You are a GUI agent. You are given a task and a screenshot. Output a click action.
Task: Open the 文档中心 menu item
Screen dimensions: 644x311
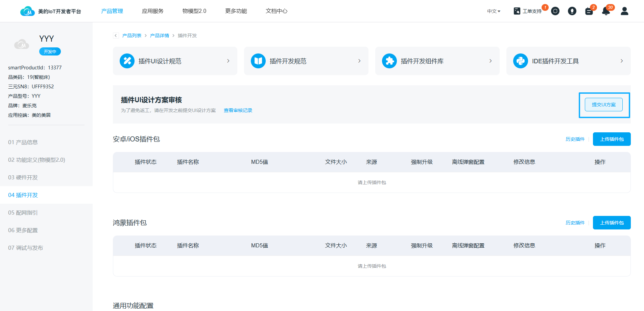click(276, 11)
